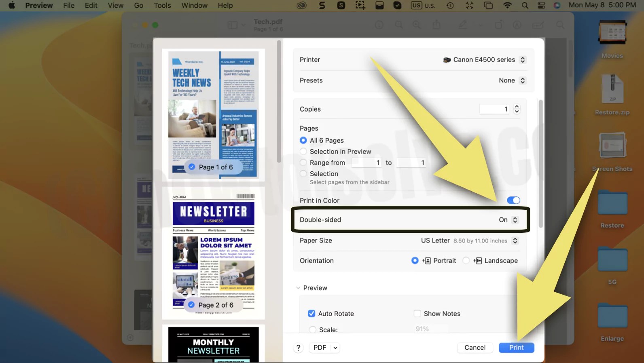Open Spotlight search in menu bar
644x363 pixels.
pyautogui.click(x=525, y=5)
